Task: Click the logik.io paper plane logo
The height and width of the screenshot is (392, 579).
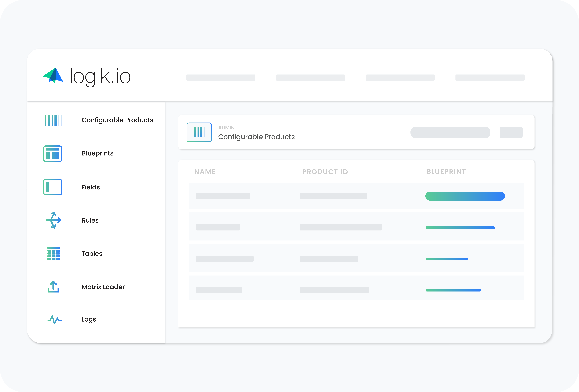Action: tap(53, 76)
